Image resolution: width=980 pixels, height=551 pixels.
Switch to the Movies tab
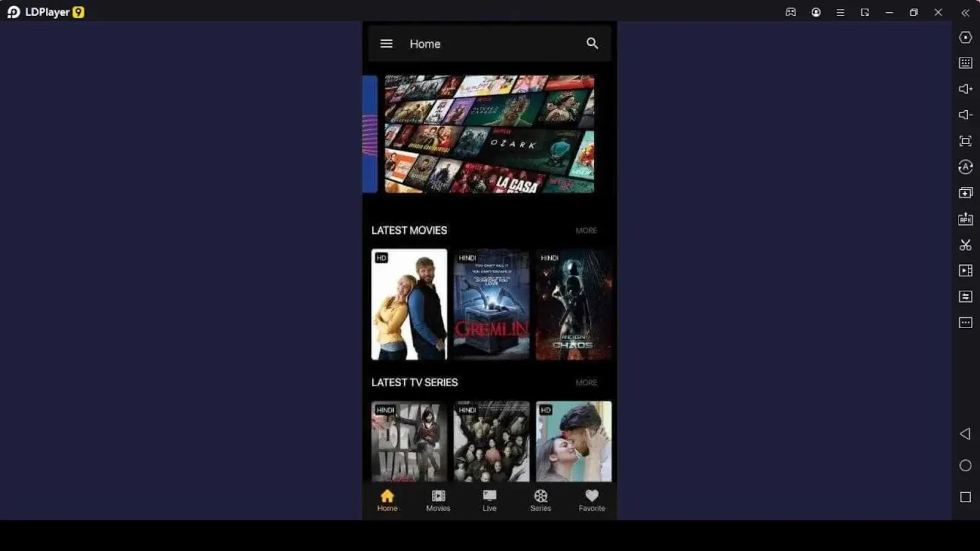(438, 500)
